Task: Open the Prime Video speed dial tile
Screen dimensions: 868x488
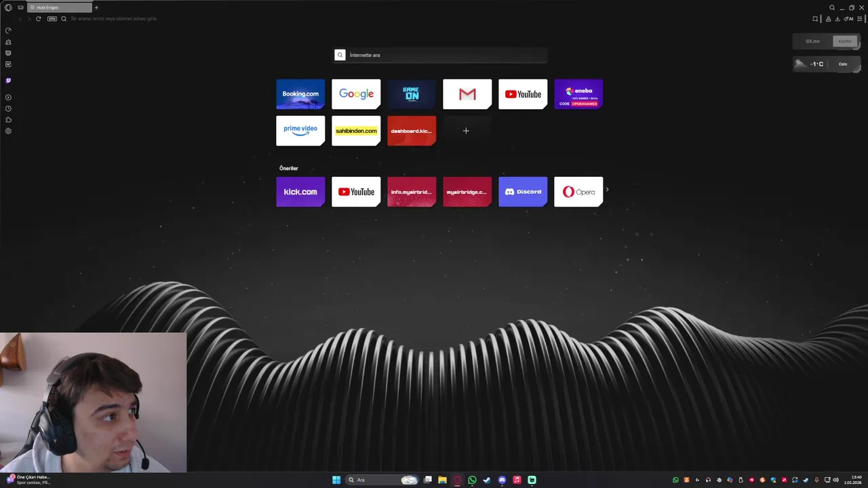Action: pos(300,131)
